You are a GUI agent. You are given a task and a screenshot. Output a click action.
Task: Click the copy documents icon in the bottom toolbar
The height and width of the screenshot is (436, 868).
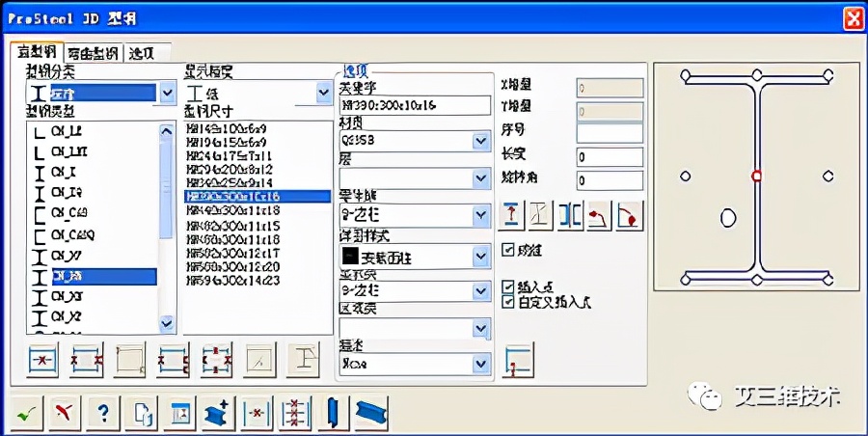pyautogui.click(x=141, y=413)
